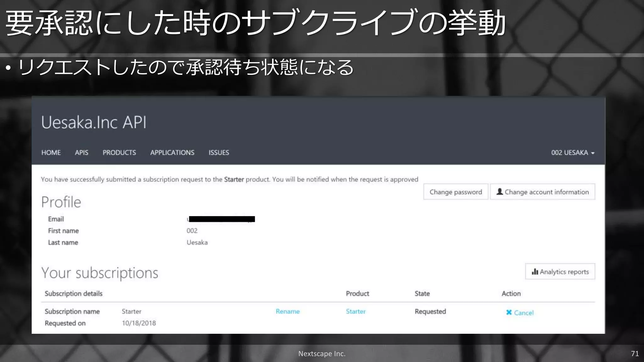Click the requested date 10/18/2018
Screen dimensions: 644x362
pyautogui.click(x=139, y=323)
